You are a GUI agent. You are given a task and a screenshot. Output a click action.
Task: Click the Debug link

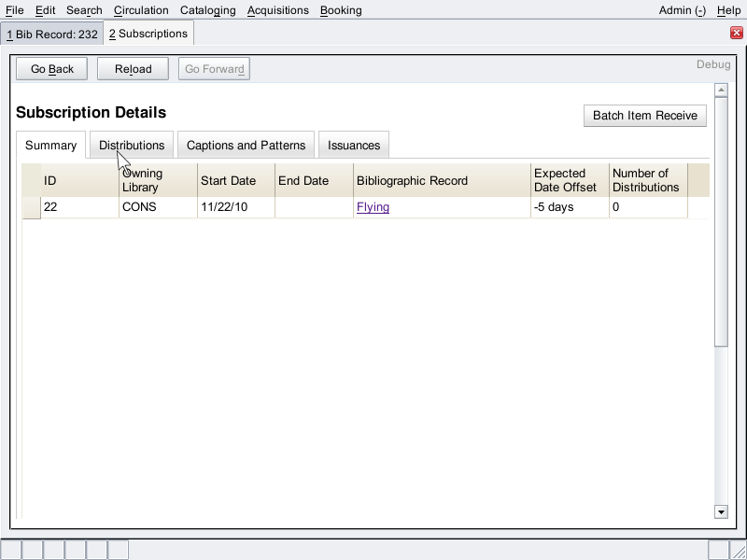pos(713,64)
